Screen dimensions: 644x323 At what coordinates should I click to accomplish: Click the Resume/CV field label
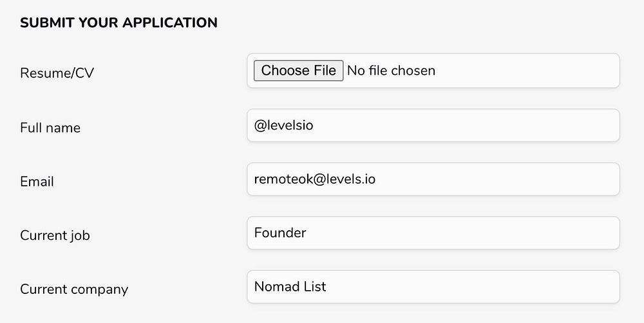click(57, 73)
